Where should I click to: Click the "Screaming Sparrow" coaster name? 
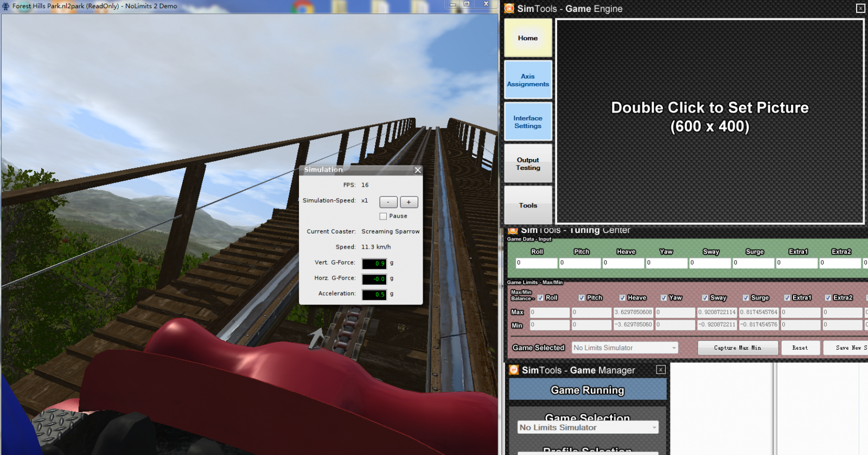(391, 231)
